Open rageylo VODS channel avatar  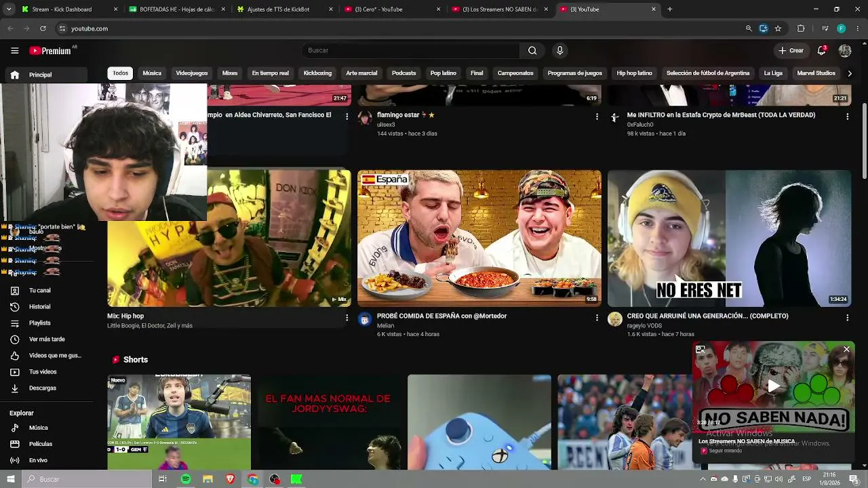tap(615, 320)
